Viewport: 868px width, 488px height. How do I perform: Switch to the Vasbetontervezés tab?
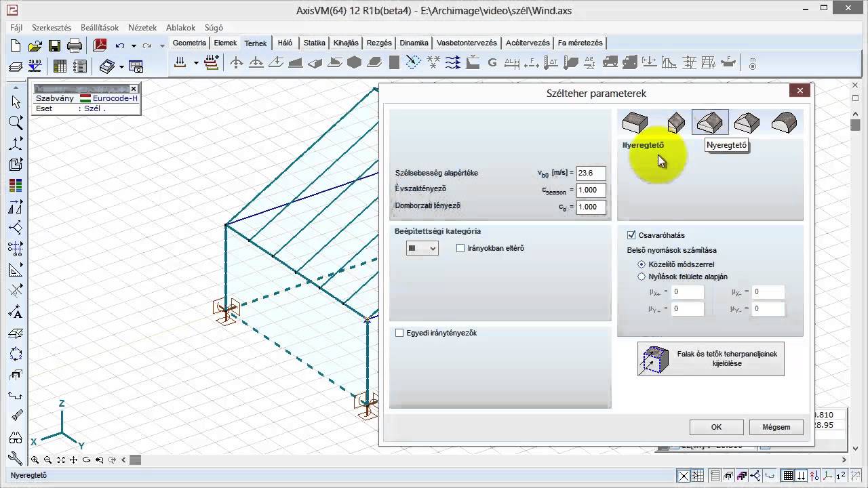coord(467,43)
